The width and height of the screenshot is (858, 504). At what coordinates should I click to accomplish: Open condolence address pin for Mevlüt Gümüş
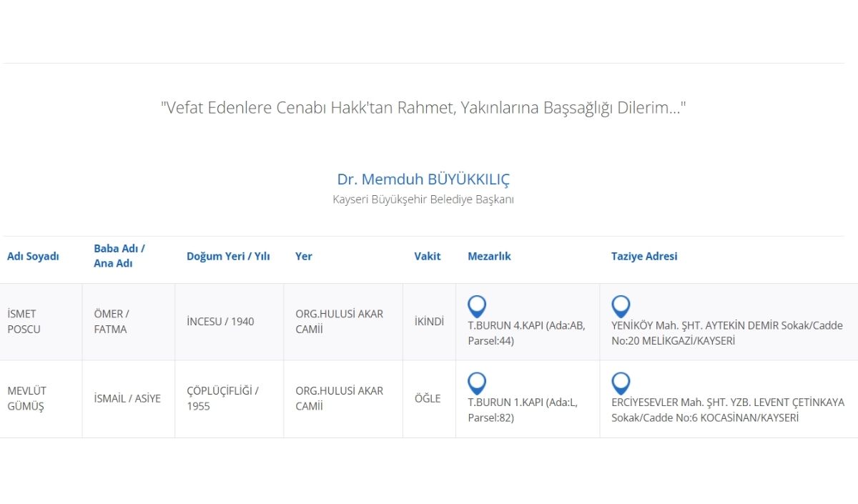tap(621, 384)
